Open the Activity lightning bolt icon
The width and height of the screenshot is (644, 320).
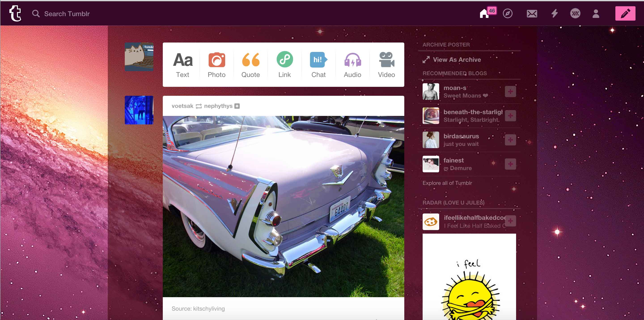point(555,13)
